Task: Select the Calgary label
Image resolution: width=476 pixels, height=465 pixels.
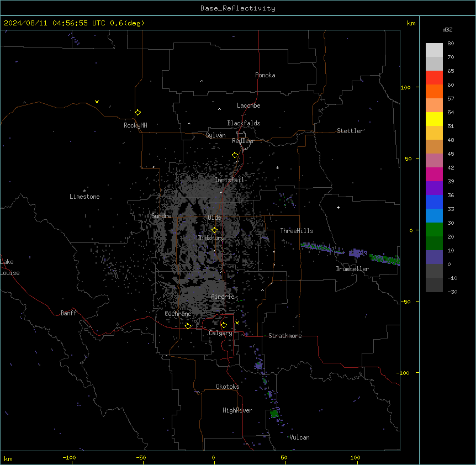Action: (x=220, y=333)
